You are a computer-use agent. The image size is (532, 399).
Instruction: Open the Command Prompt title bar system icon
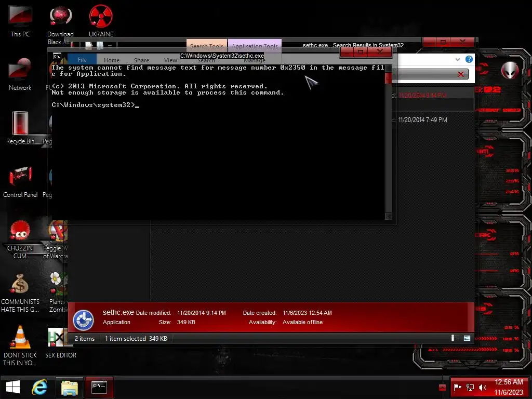click(57, 56)
